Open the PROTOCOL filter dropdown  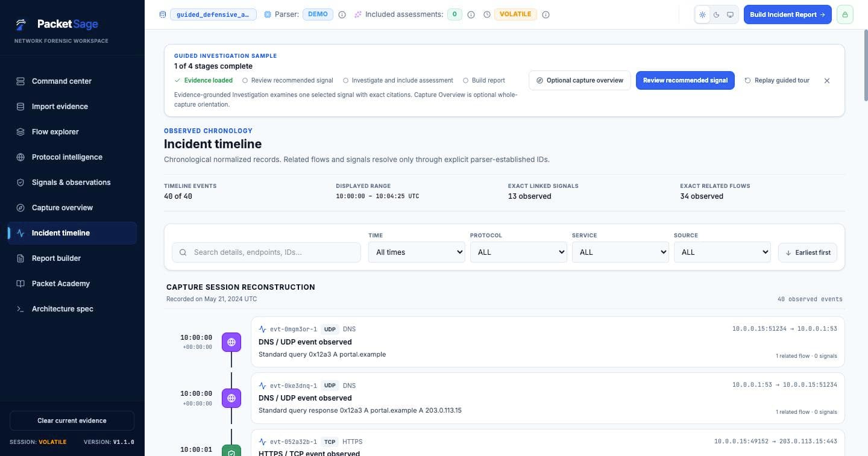point(518,252)
